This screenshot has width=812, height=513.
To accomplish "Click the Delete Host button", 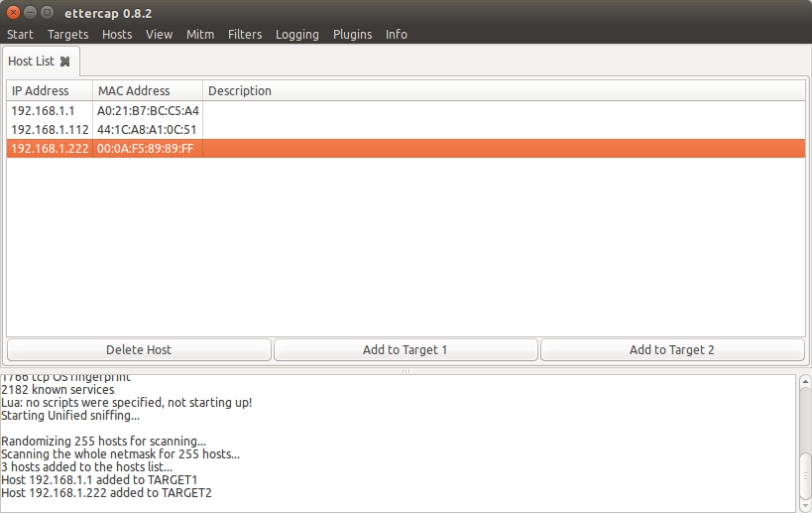I will [x=139, y=349].
